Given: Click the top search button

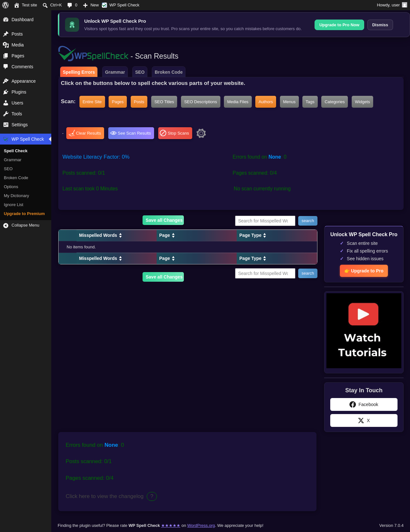Looking at the screenshot, I should point(308,221).
